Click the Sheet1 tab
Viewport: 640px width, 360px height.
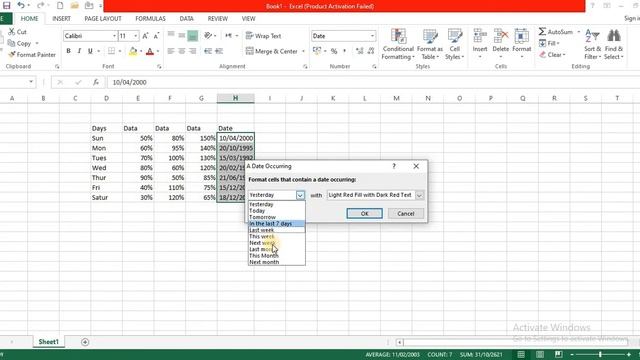[x=49, y=342]
